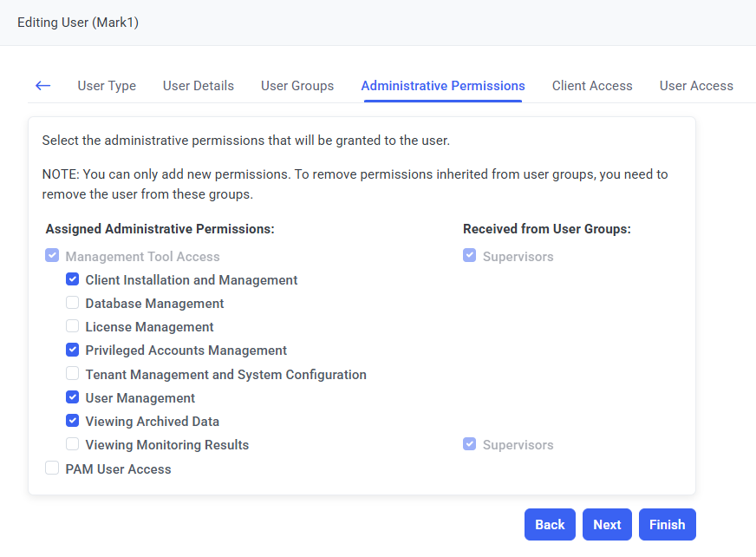Open the User Details tab
Screen dimensions: 756x557
199,86
